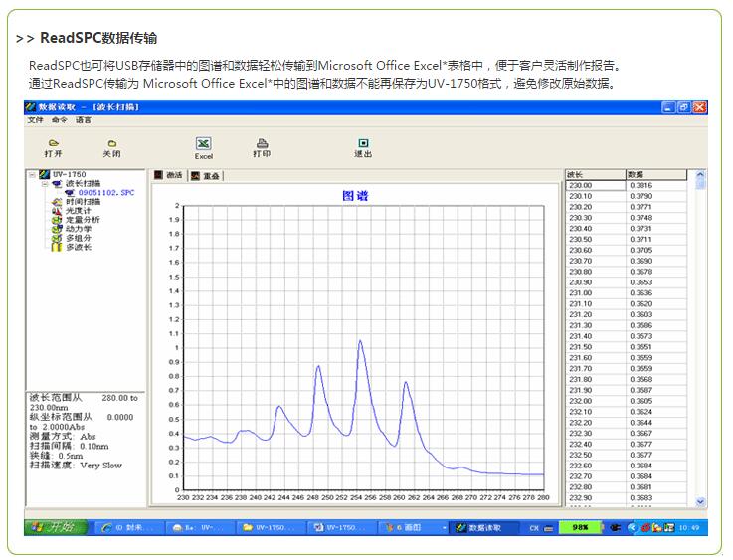Viewport: 733px width, 560px height.
Task: Select the data cell 0.3816
Action: click(x=655, y=186)
